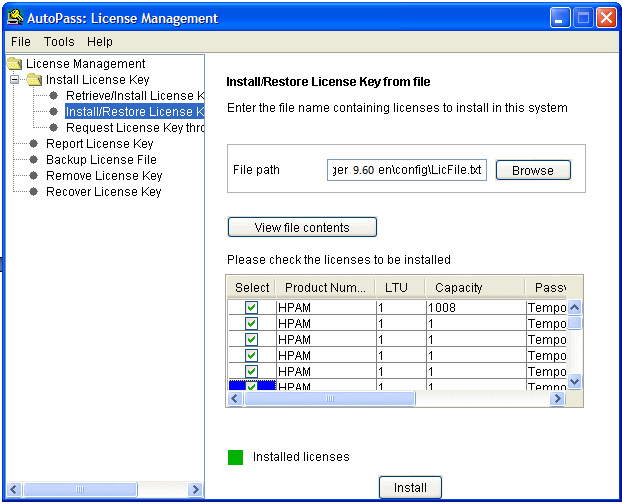
Task: Click the license table scroll left arrow
Action: pos(234,399)
